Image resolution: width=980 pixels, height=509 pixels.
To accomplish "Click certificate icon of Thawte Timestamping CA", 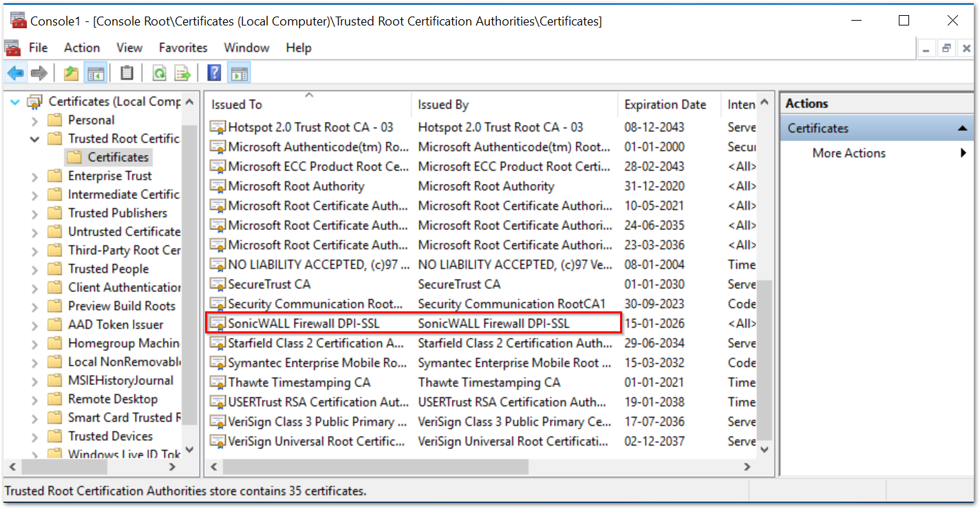I will (x=218, y=382).
